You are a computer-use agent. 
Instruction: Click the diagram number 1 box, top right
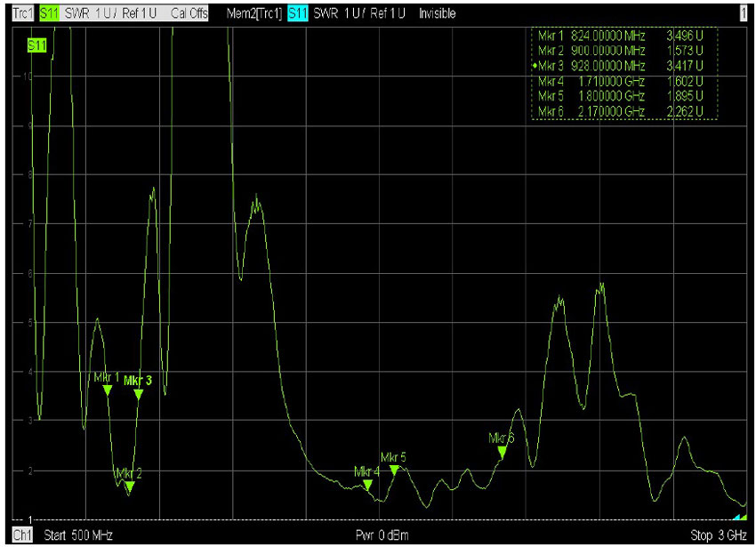tap(743, 13)
